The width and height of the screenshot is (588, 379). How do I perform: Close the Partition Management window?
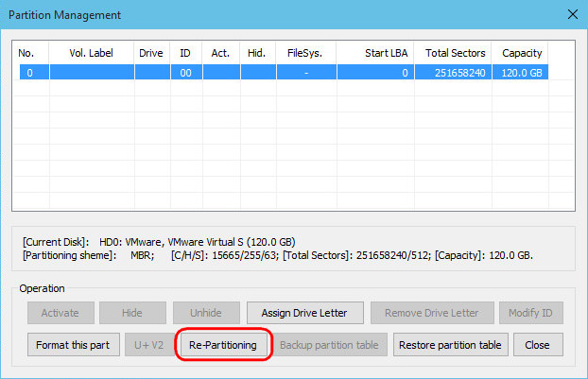[573, 14]
